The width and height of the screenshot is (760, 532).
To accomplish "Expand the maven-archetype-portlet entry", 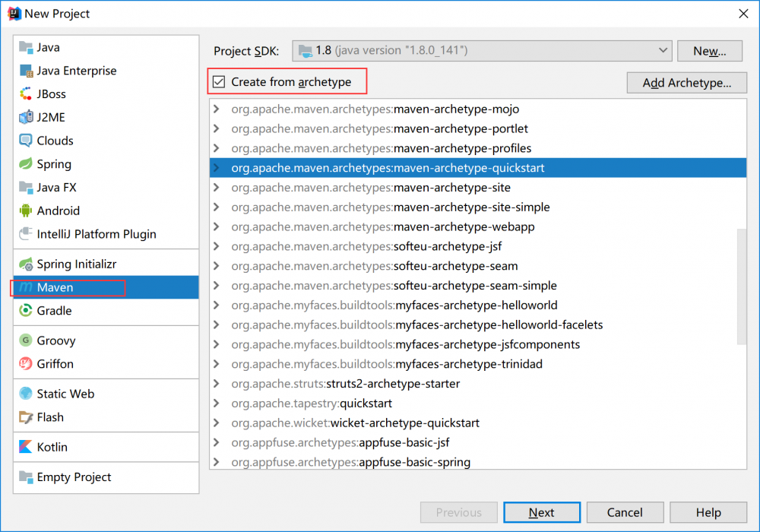I will (217, 128).
